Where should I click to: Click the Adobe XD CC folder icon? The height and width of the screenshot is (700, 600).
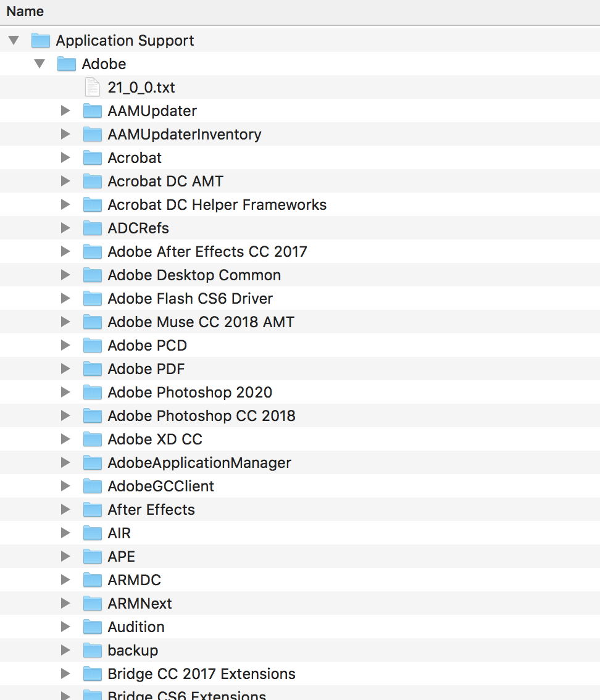coord(92,439)
